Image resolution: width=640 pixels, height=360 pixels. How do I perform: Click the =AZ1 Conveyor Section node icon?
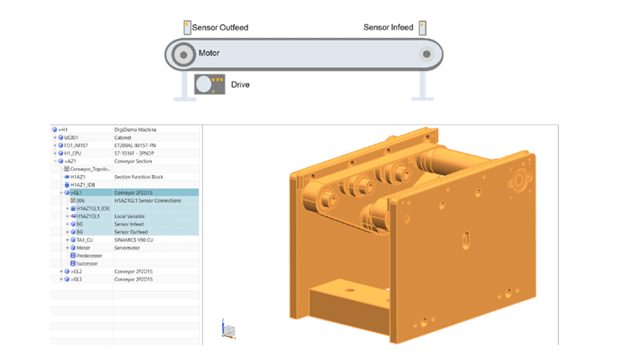tap(60, 161)
